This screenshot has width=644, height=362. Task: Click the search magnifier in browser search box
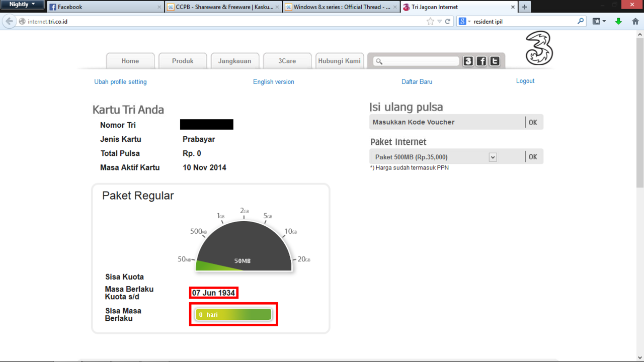(581, 22)
